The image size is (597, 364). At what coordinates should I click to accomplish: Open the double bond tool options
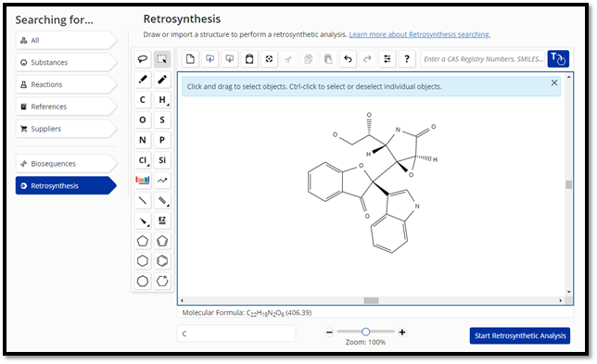click(162, 200)
